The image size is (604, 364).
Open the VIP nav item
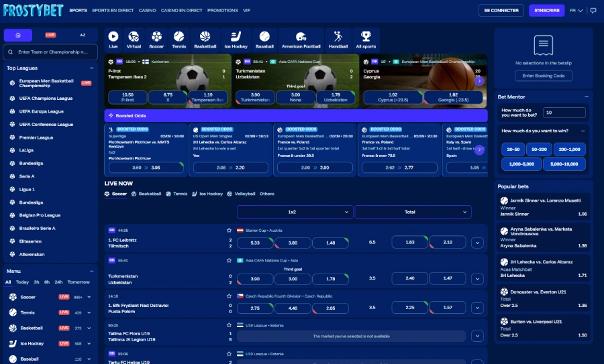tap(246, 10)
